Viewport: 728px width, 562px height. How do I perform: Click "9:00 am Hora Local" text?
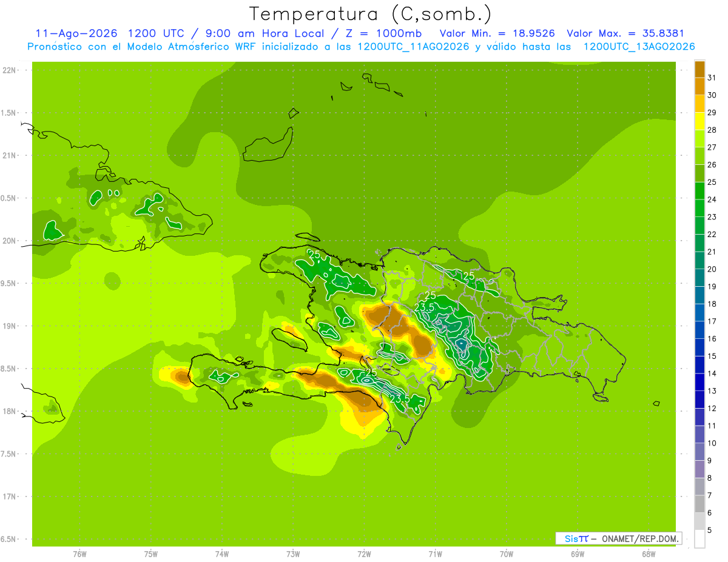coord(264,33)
